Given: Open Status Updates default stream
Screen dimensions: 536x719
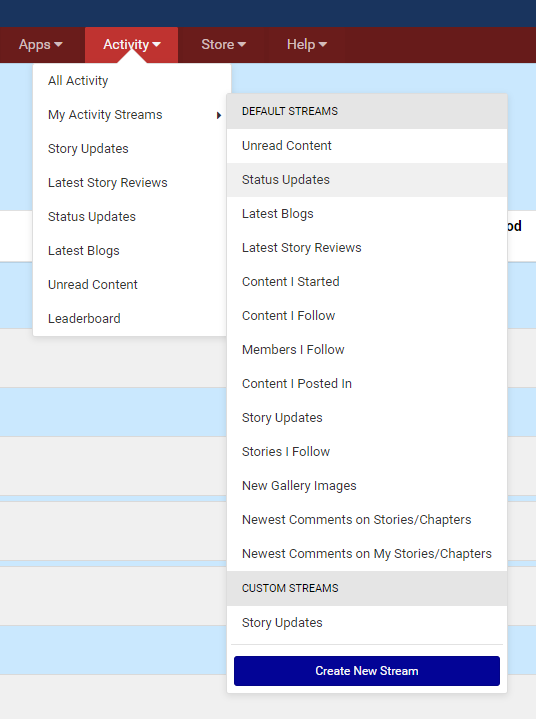Looking at the screenshot, I should [x=367, y=180].
